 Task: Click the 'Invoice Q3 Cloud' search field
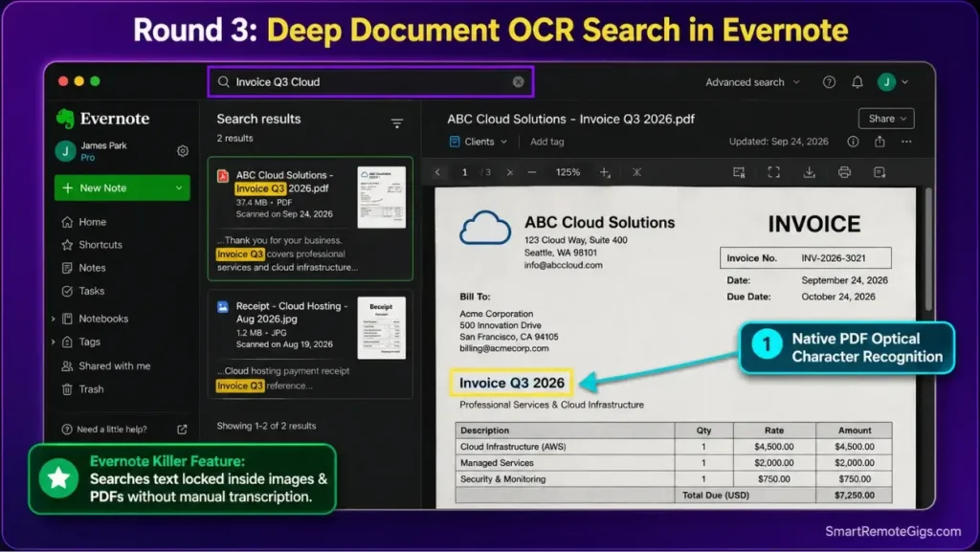tap(370, 82)
